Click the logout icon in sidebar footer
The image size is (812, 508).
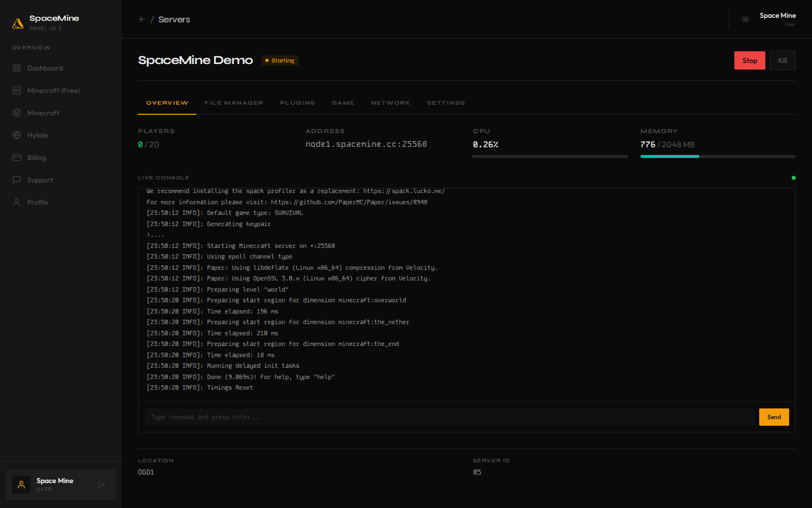pos(101,485)
